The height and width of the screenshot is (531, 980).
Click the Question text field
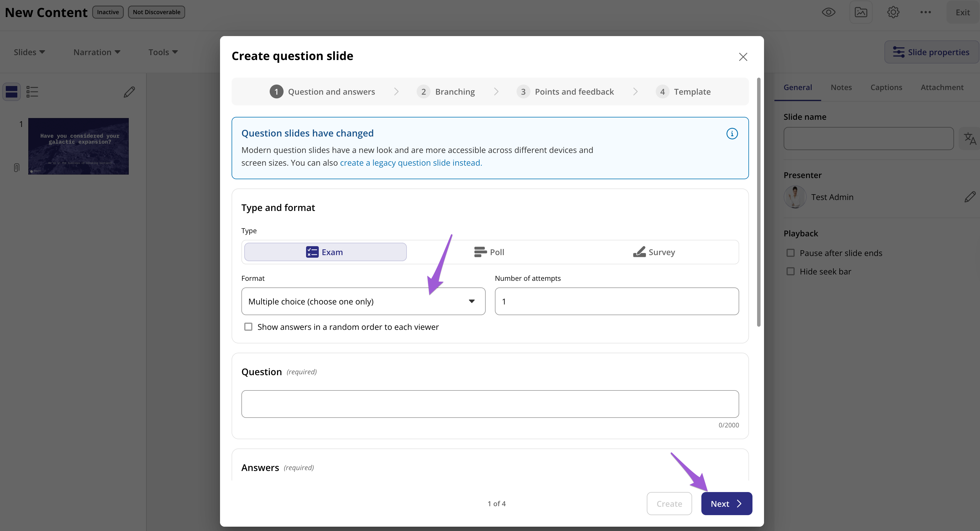click(x=490, y=404)
